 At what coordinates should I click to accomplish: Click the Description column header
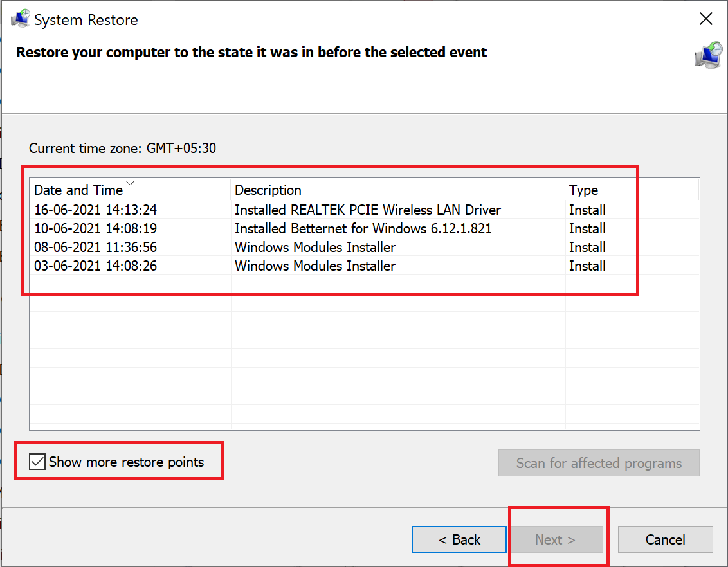268,190
